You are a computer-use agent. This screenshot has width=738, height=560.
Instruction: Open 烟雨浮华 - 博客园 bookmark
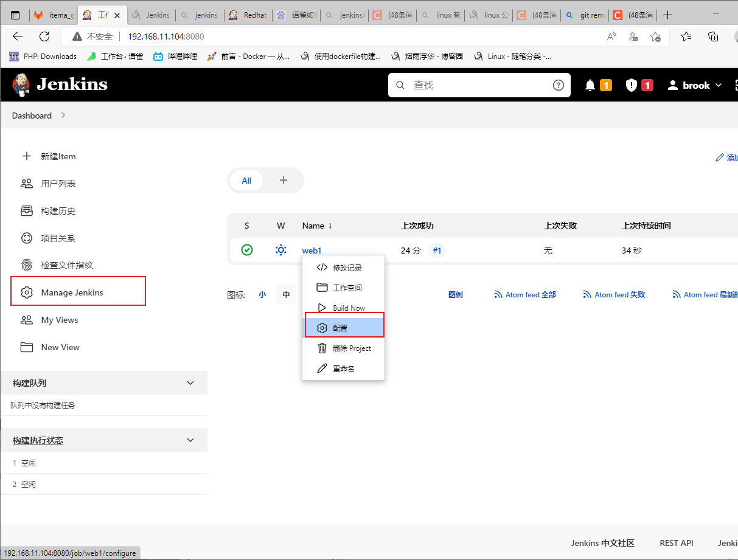tap(427, 57)
